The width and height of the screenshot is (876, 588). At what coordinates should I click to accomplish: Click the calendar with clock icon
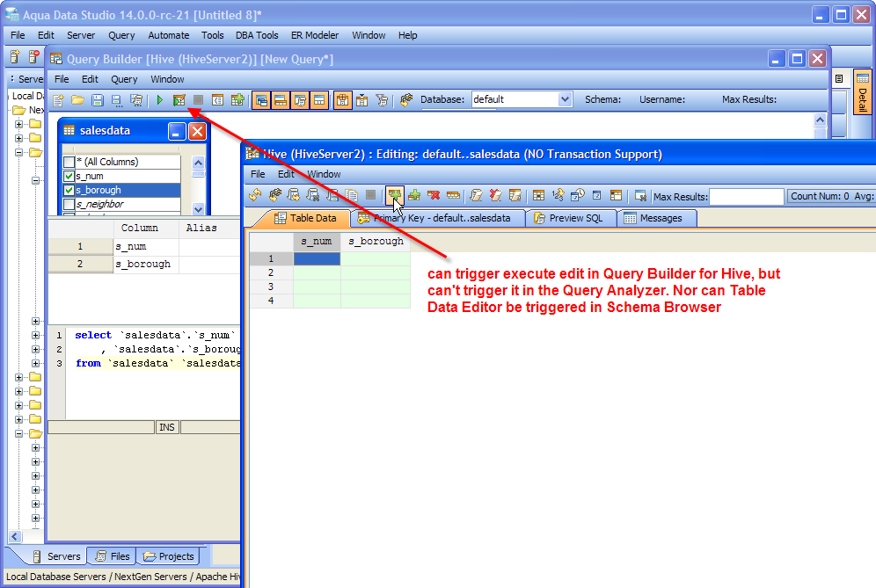coord(578,195)
